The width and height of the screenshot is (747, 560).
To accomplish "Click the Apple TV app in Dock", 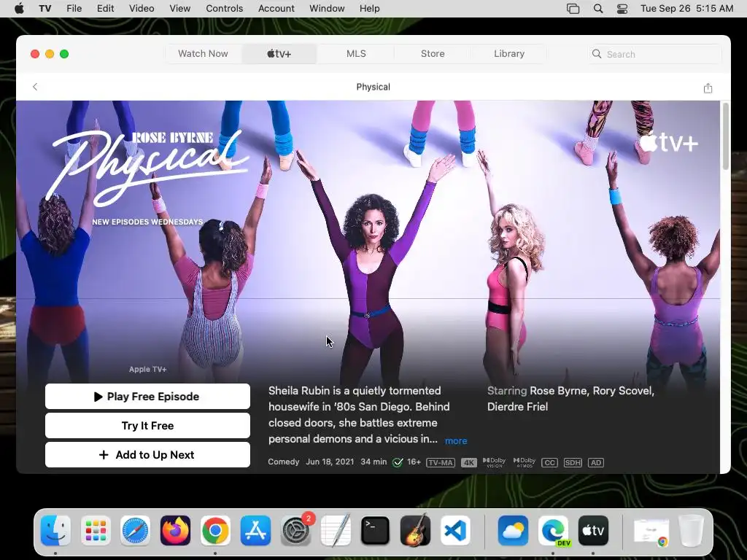I will 593,530.
